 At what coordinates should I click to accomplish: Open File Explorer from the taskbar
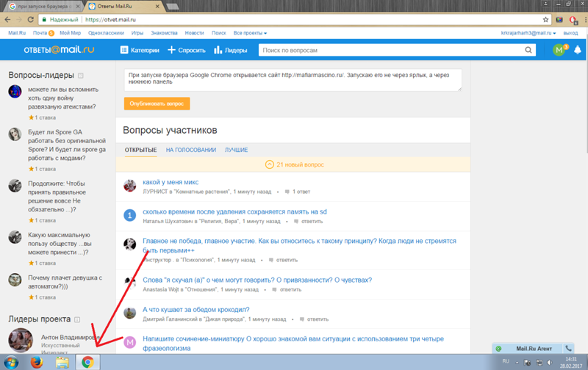tap(62, 362)
